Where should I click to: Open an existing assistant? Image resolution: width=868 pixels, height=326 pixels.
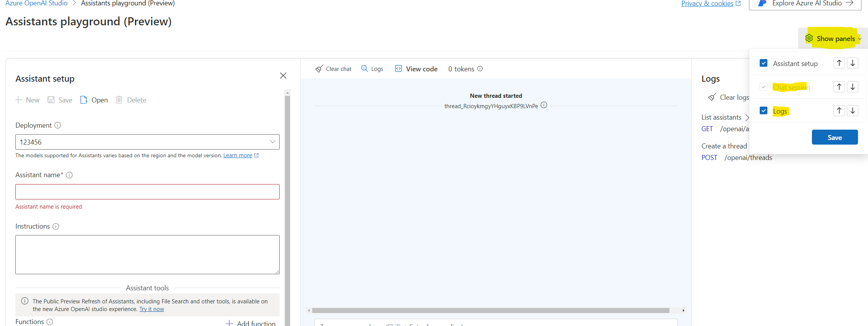(x=94, y=100)
